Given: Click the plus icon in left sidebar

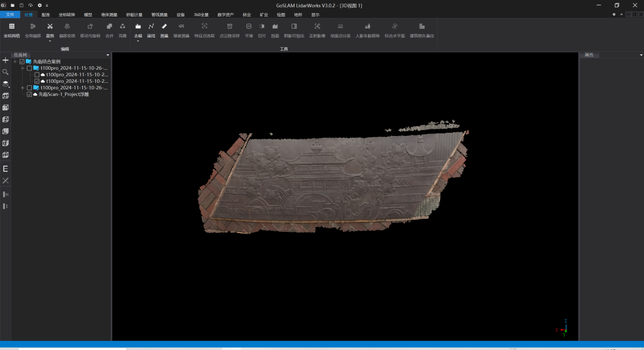Looking at the screenshot, I should 5,60.
